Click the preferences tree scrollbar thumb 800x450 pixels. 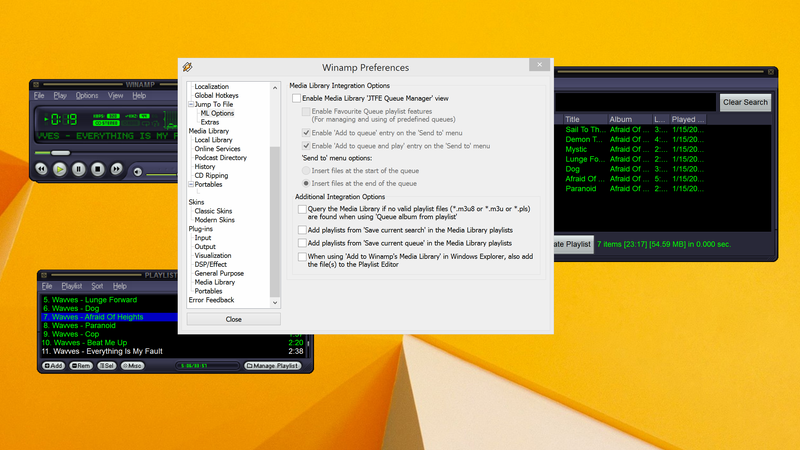[274, 221]
